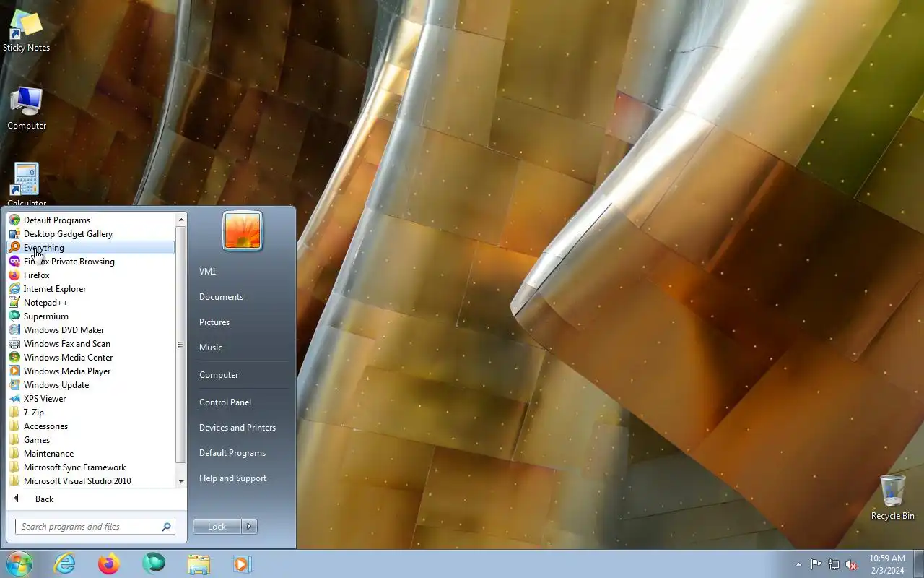The width and height of the screenshot is (924, 578).
Task: Open Internet Explorer from the taskbar
Action: tap(65, 564)
